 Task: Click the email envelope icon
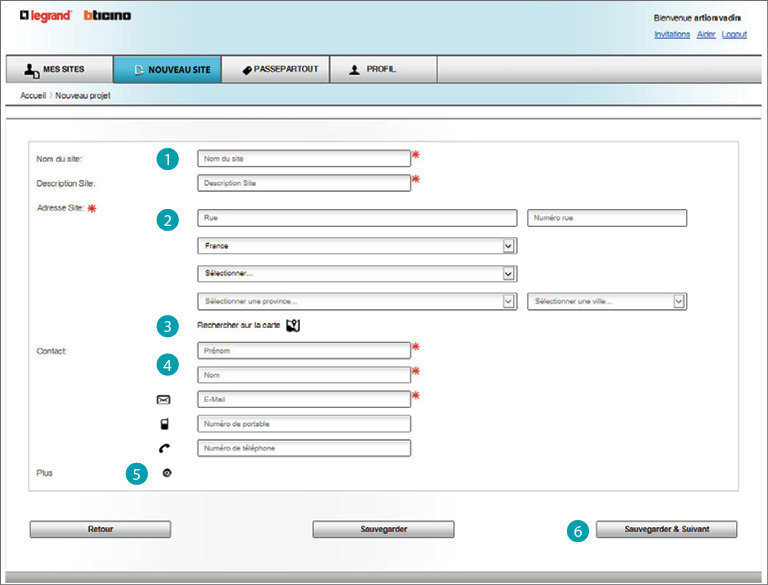(164, 399)
